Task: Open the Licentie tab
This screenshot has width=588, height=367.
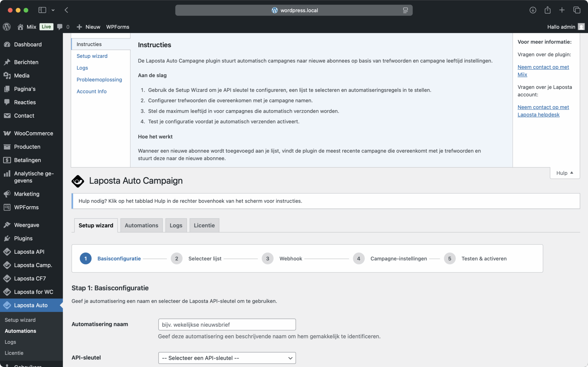Action: [204, 225]
